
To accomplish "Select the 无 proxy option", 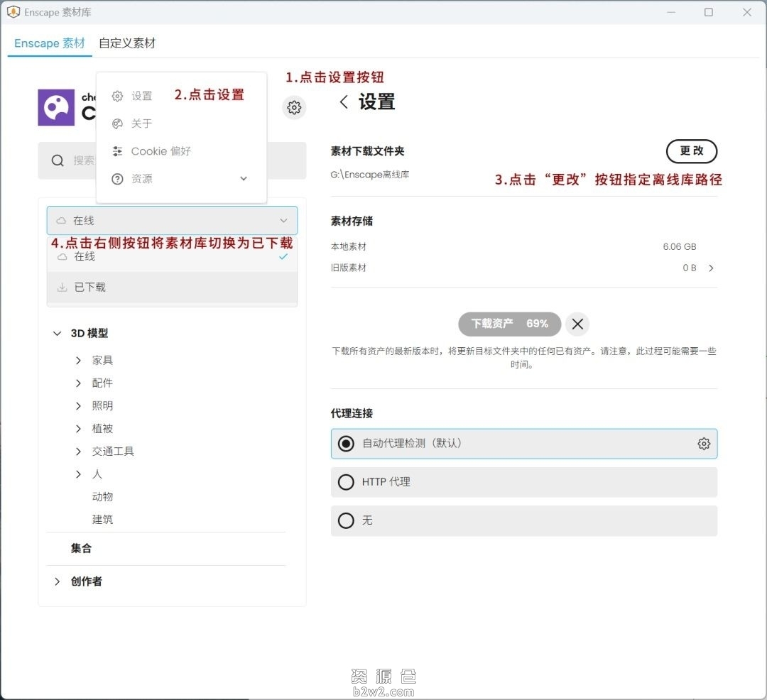I will tap(346, 520).
